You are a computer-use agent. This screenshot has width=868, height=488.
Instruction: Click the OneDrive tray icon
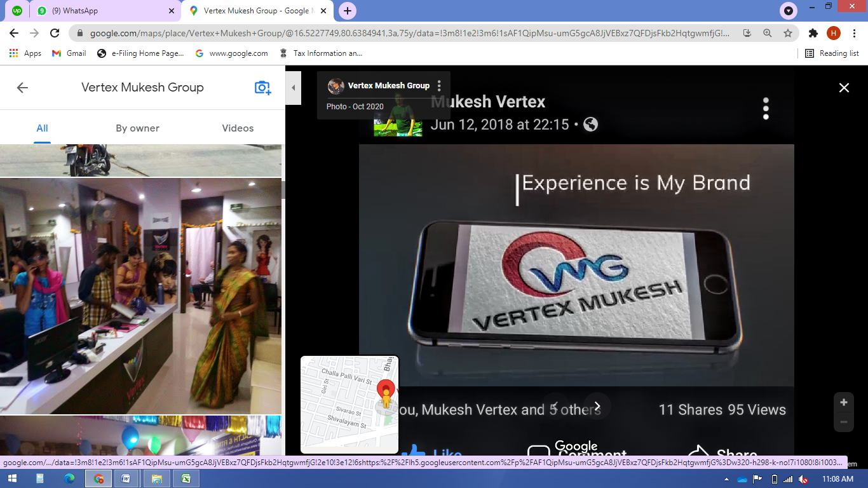(x=742, y=479)
